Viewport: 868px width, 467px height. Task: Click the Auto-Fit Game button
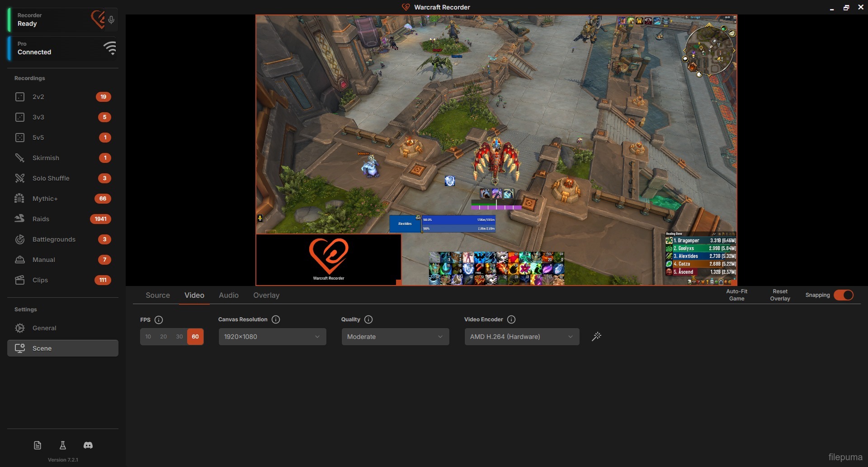pyautogui.click(x=736, y=295)
